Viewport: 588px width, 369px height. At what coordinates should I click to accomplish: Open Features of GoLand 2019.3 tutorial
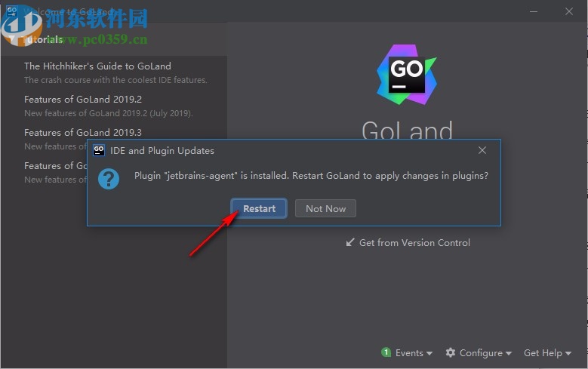pos(83,132)
